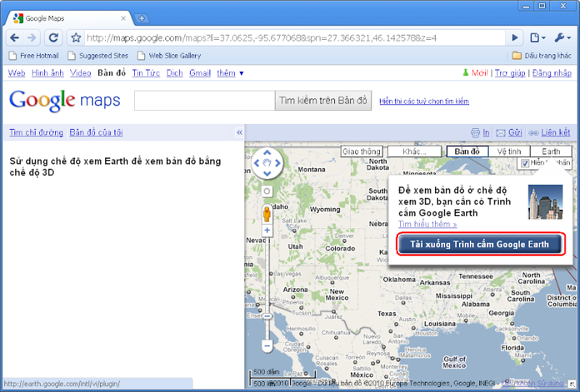Click the browser Back arrow
This screenshot has height=392, width=580.
(x=14, y=38)
